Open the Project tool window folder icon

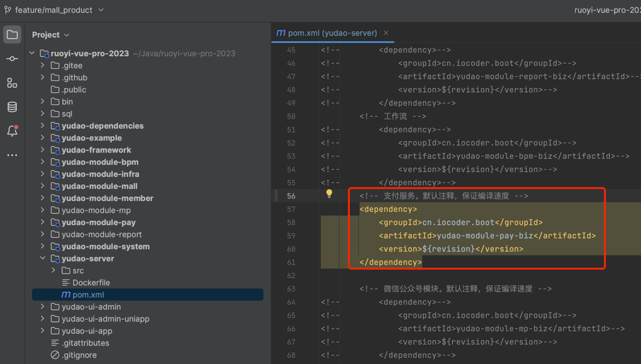[12, 34]
